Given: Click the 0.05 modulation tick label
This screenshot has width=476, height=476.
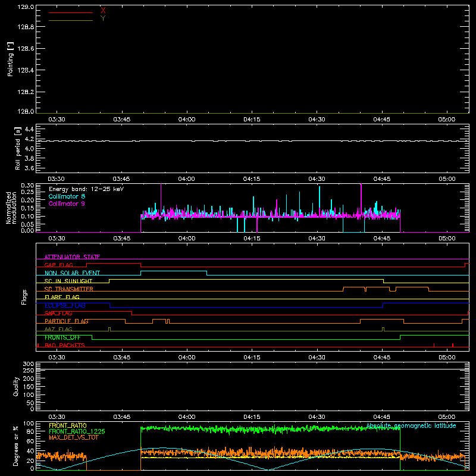Looking at the screenshot, I should (x=27, y=224).
